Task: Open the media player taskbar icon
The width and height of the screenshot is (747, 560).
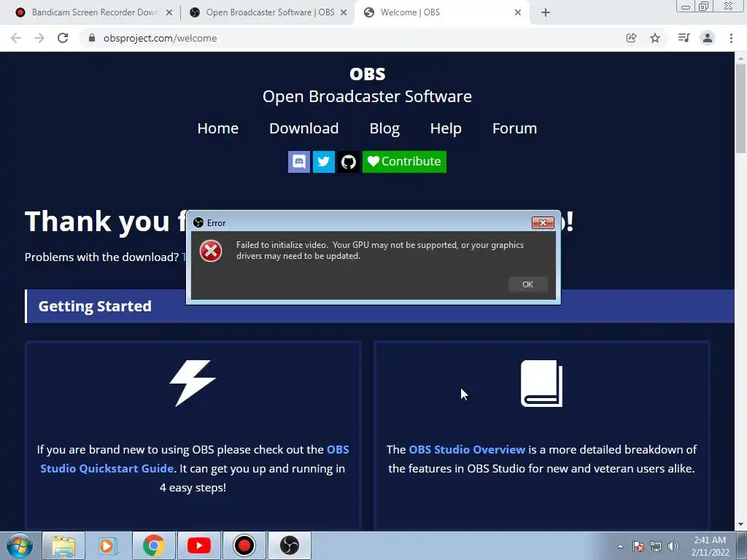Action: pyautogui.click(x=108, y=545)
